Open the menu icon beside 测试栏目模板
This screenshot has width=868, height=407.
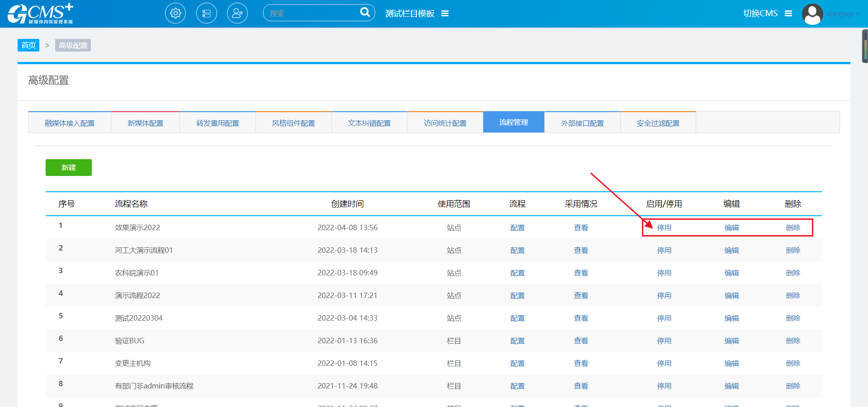[445, 14]
